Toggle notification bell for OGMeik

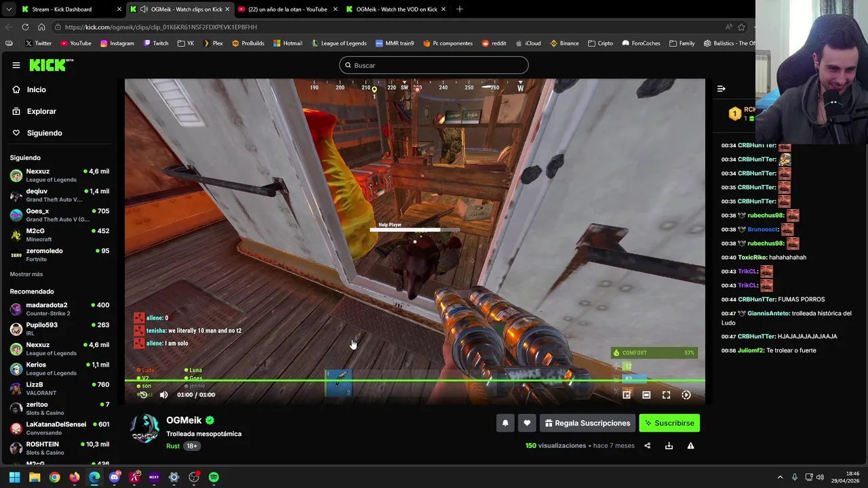[505, 423]
